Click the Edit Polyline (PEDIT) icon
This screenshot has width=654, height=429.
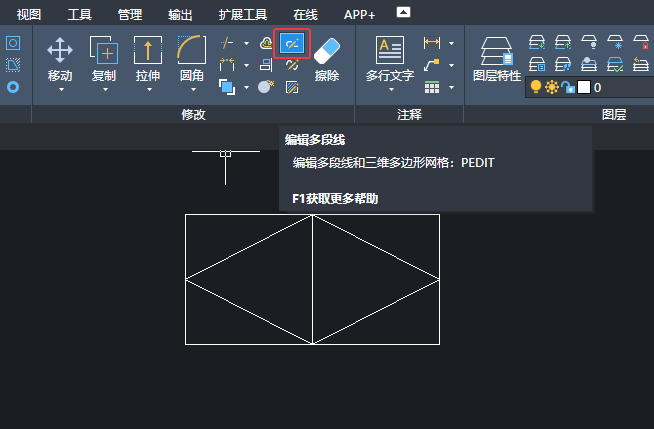(292, 43)
